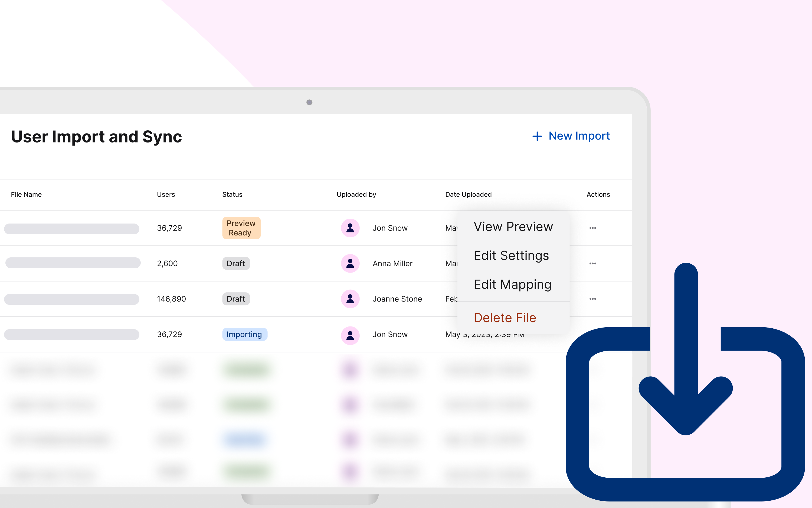Click the Jon Snow name in Importing row

(390, 334)
